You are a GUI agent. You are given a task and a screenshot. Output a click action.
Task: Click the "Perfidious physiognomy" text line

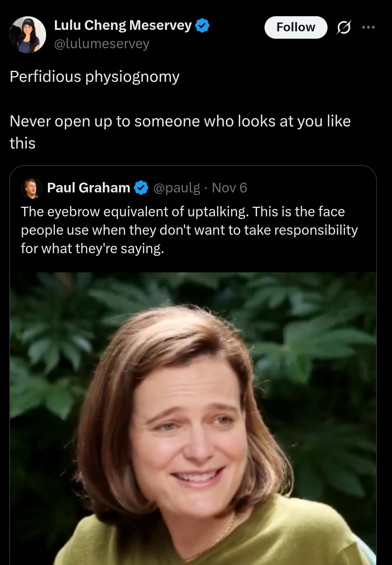[95, 76]
